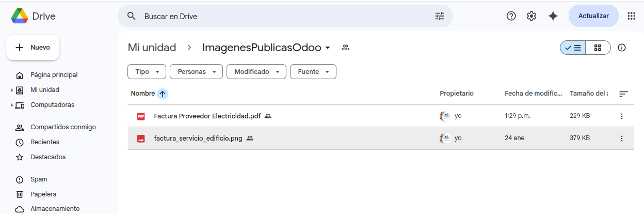Switch to list layout view
This screenshot has width=644, height=214.
click(x=573, y=48)
